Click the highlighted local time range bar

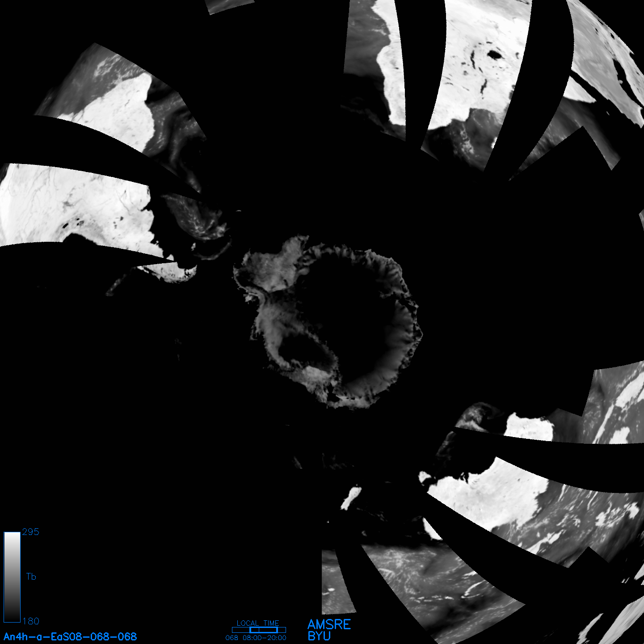(264, 630)
